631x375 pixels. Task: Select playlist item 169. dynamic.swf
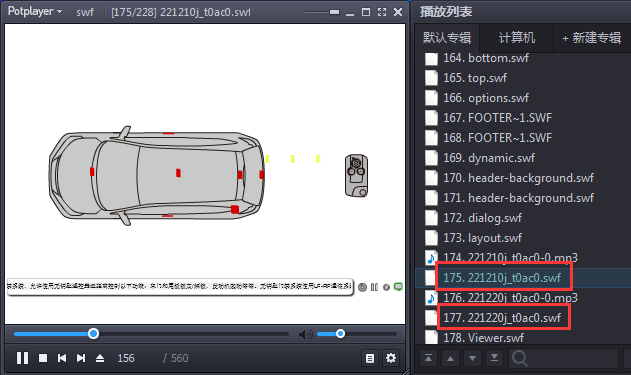coord(489,158)
